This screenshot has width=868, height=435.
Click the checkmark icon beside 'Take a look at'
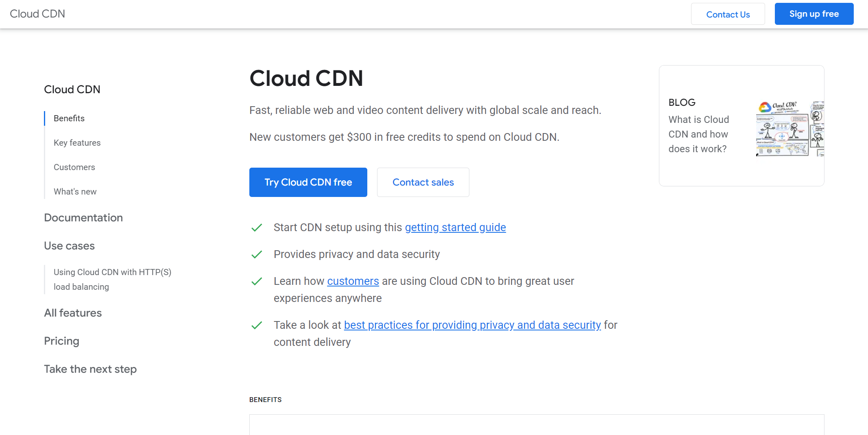(257, 326)
